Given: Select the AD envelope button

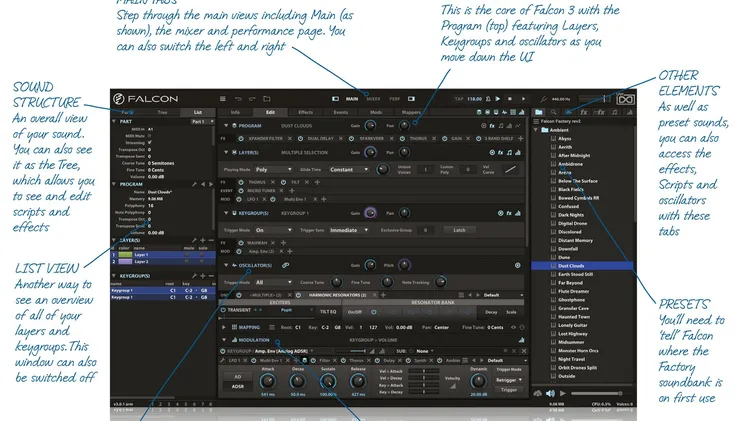Looking at the screenshot, I should pos(238,377).
